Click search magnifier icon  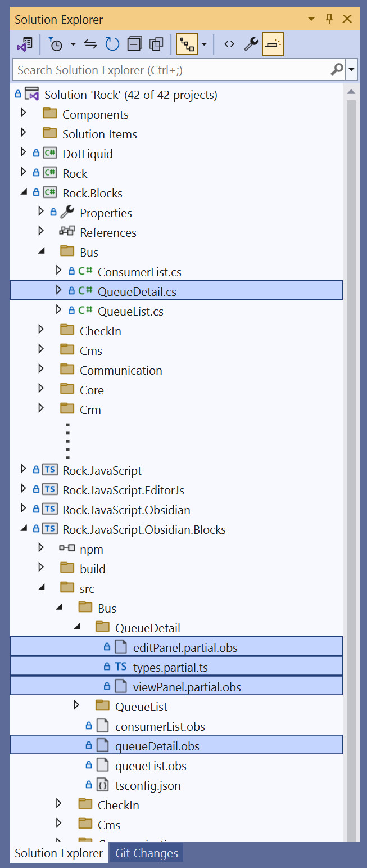(337, 70)
